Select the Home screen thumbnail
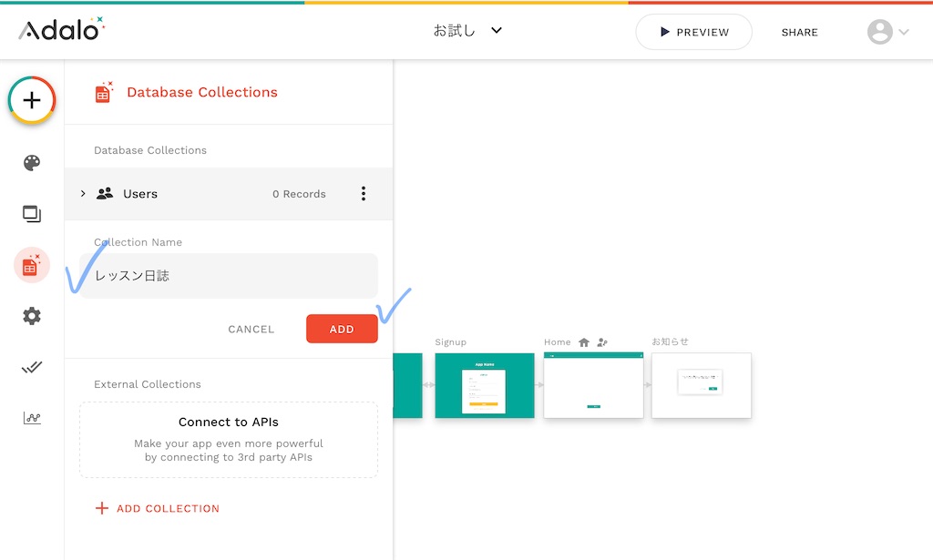 pyautogui.click(x=593, y=385)
